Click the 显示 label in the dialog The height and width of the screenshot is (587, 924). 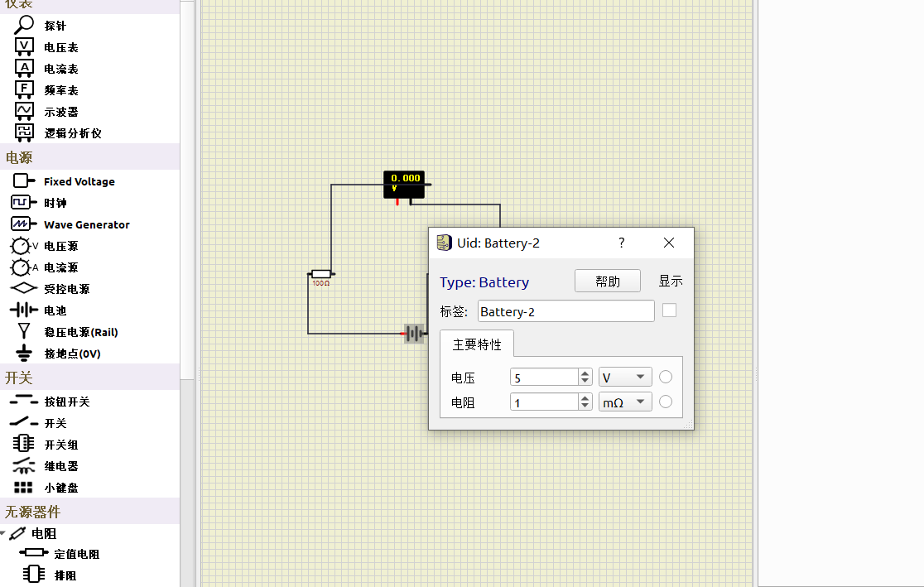tap(671, 281)
